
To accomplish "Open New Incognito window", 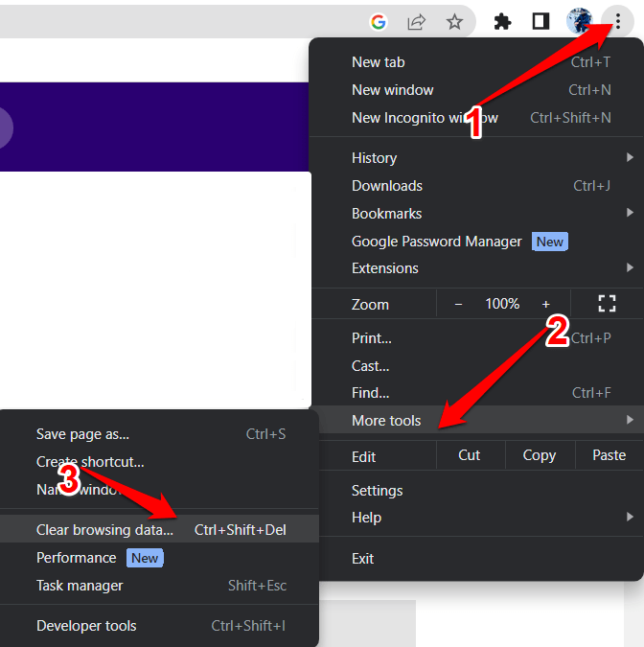I will 425,118.
